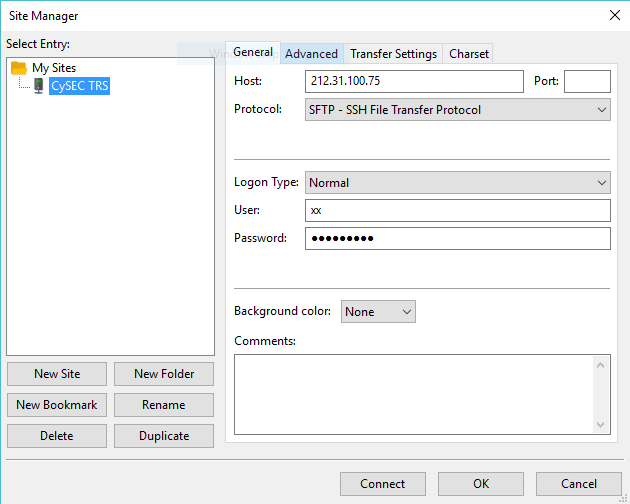Click the CySEC TRS server icon

[x=39, y=86]
